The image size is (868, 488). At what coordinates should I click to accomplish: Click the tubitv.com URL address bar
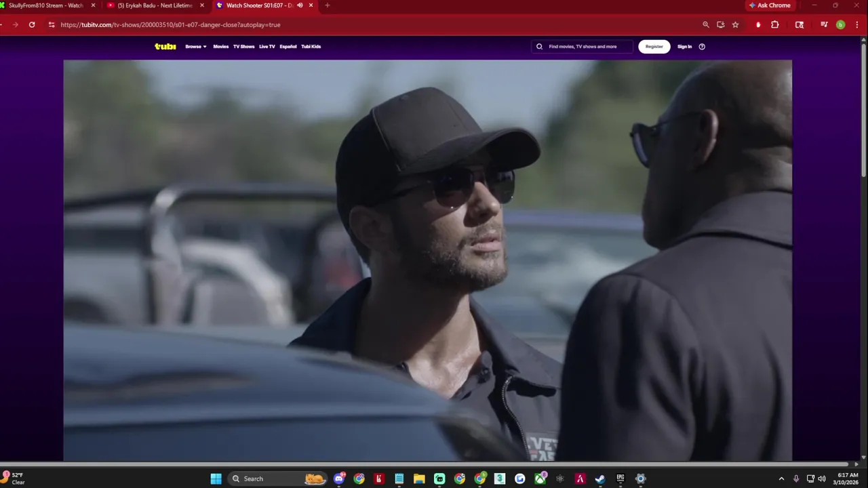pos(170,24)
